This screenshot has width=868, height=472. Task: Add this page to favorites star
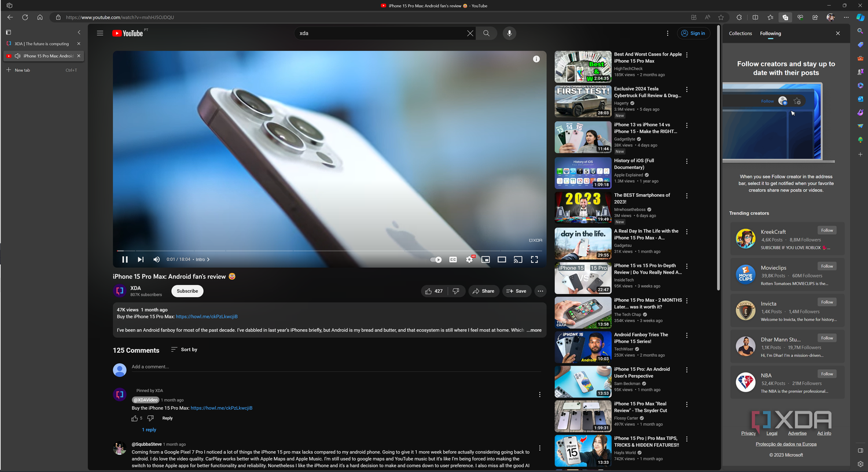[x=721, y=17]
